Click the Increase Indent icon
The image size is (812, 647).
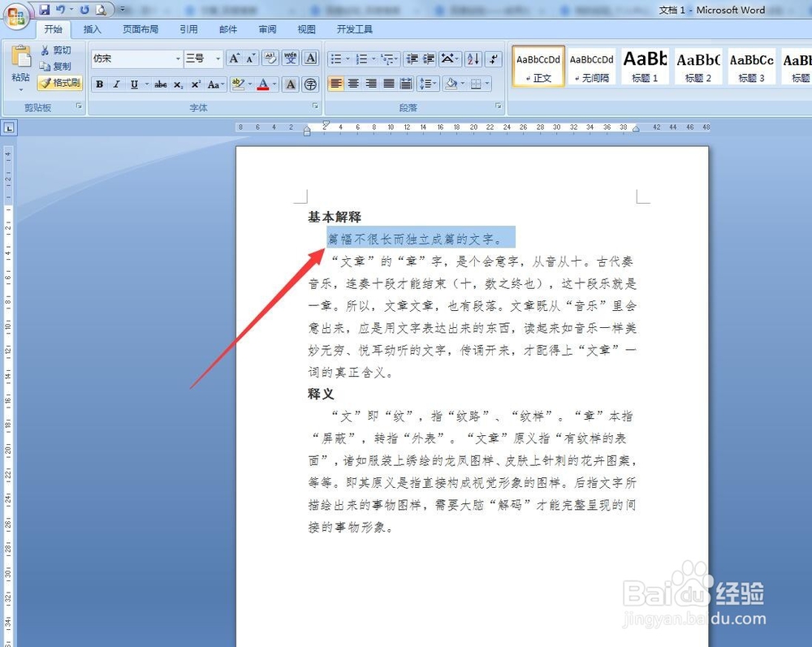[429, 58]
